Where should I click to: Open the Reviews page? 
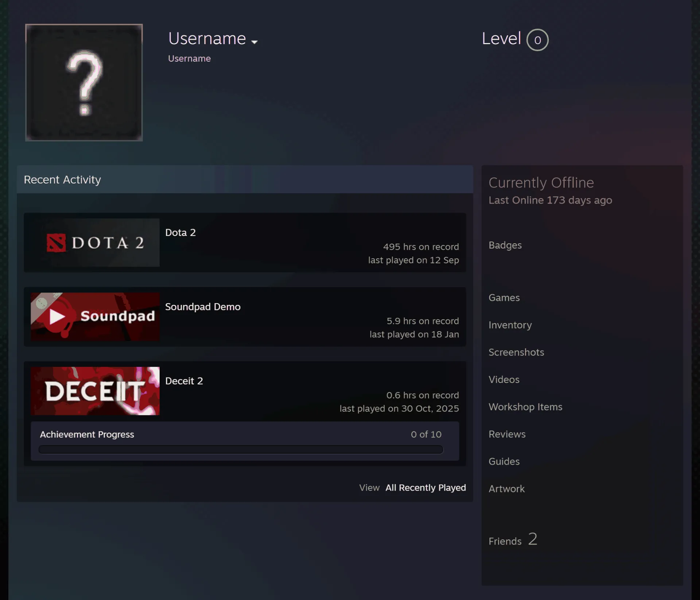pyautogui.click(x=507, y=434)
